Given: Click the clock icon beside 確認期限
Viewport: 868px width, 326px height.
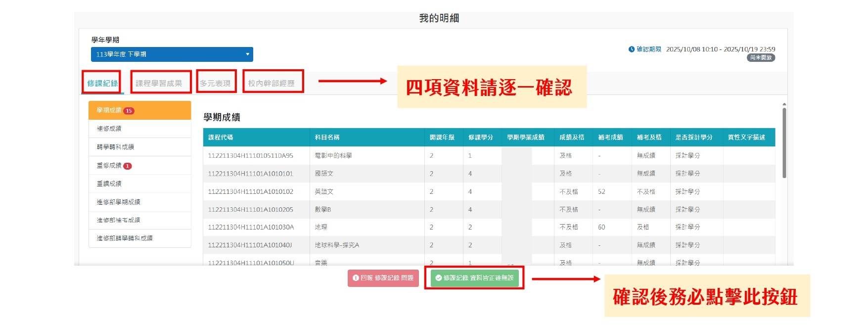Looking at the screenshot, I should pos(631,49).
